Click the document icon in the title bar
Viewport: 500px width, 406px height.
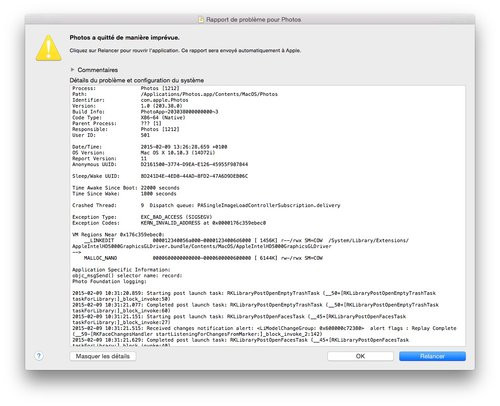[201, 20]
